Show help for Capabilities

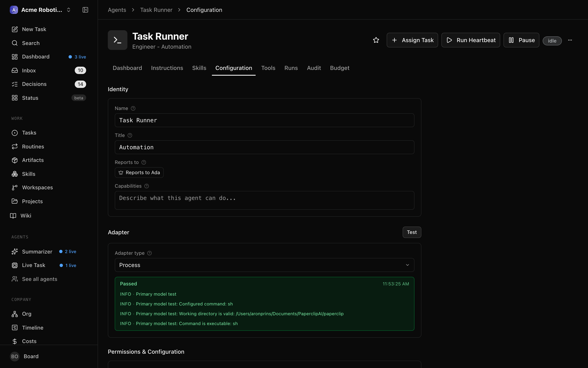(147, 186)
